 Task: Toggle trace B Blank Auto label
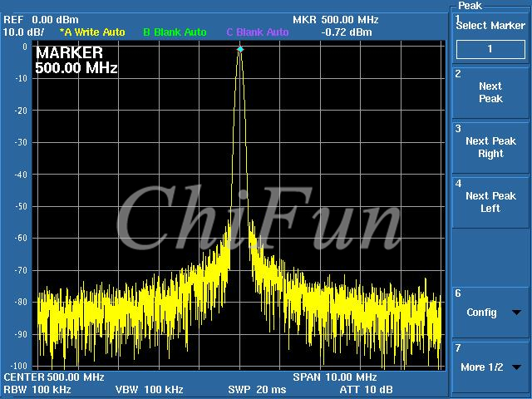[x=175, y=32]
